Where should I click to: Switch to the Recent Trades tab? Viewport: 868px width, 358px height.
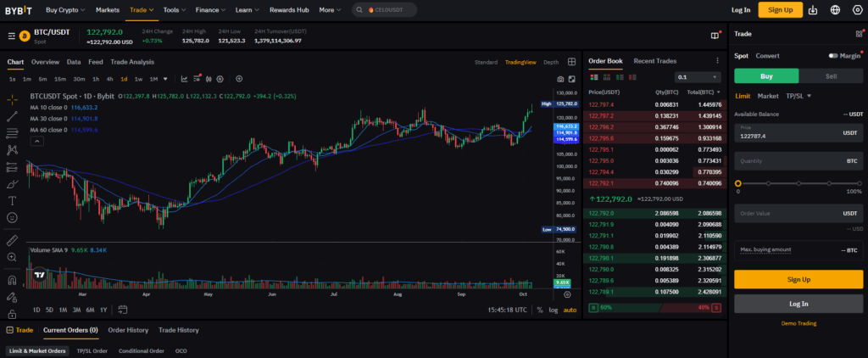pos(655,61)
